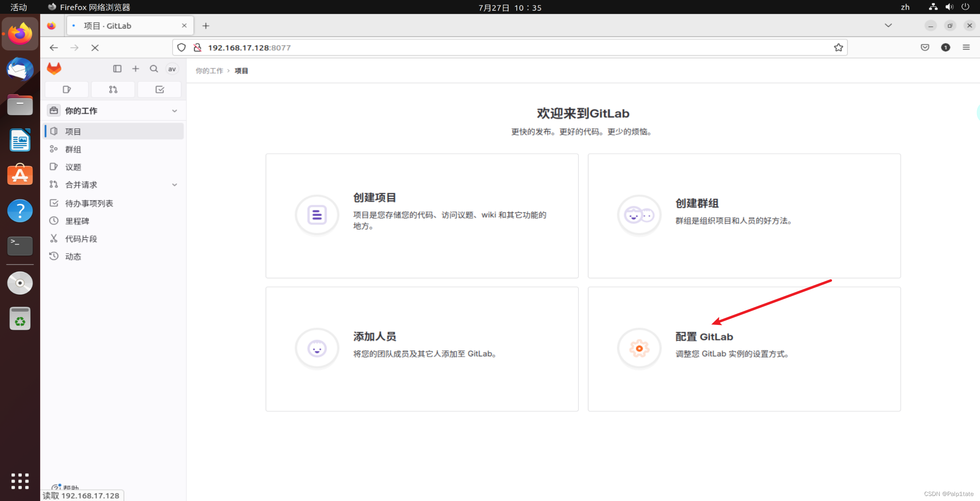This screenshot has height=501, width=980.
Task: Click 你的工作 breadcrumb link
Action: (209, 71)
